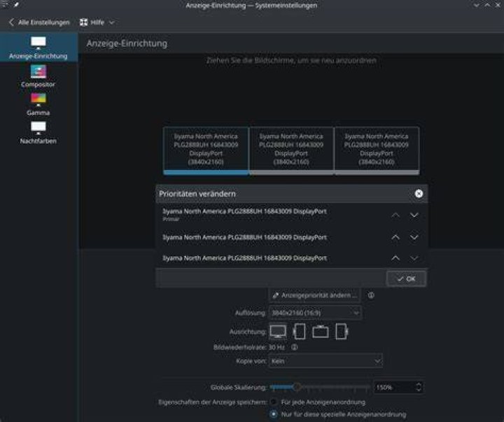Open the Auflösung resolution dropdown
The width and height of the screenshot is (504, 422).
pyautogui.click(x=315, y=313)
